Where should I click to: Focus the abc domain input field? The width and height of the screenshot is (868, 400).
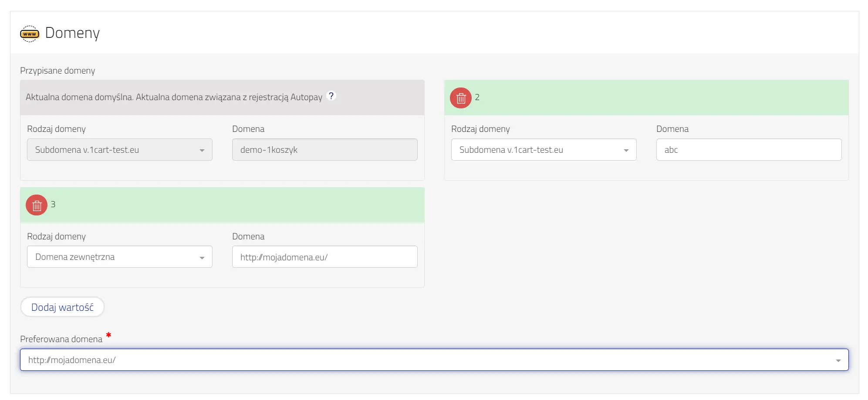(749, 150)
